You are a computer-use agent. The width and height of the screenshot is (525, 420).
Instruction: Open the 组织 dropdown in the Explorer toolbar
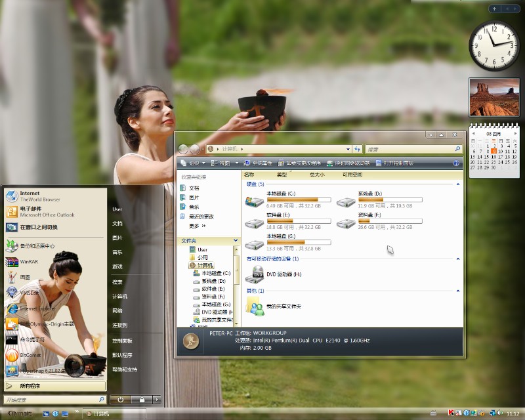(193, 163)
